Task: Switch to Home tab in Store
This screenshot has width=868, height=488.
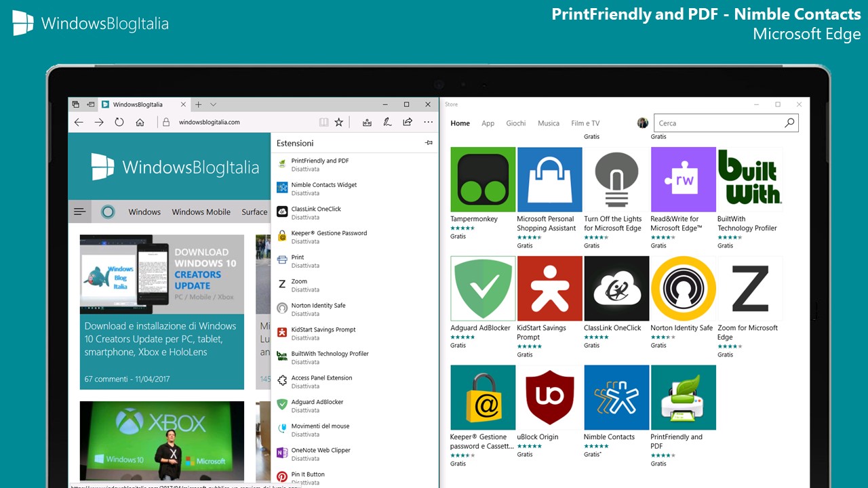Action: pos(460,123)
